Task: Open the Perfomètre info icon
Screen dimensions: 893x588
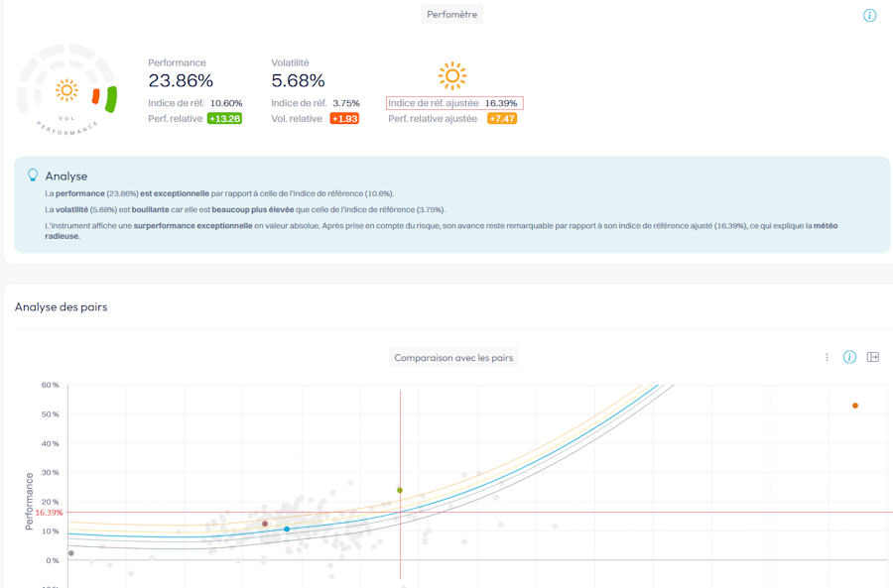Action: coord(869,15)
